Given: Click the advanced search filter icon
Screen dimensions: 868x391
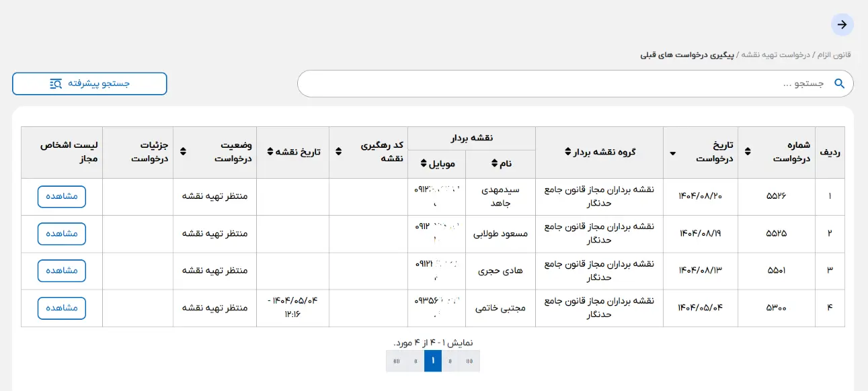Looking at the screenshot, I should pyautogui.click(x=56, y=83).
